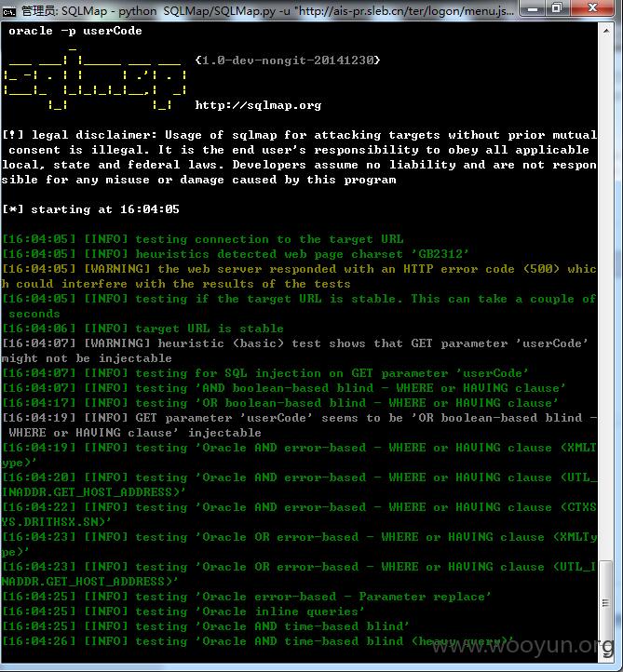Viewport: 623px width, 672px height.
Task: Open the cmd window system menu icon
Action: [8, 11]
